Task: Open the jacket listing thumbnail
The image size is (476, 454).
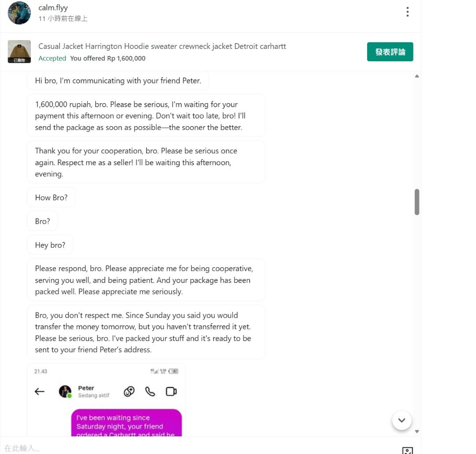Action: pos(19,52)
